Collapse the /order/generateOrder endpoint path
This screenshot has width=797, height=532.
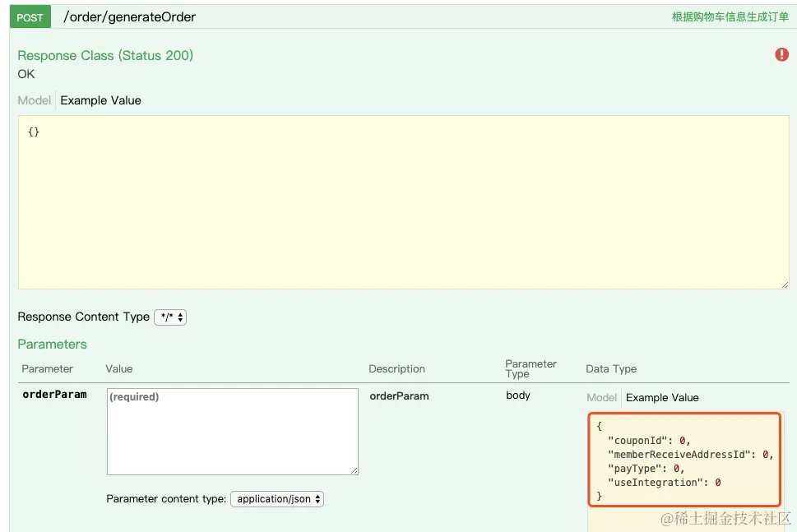[x=129, y=16]
